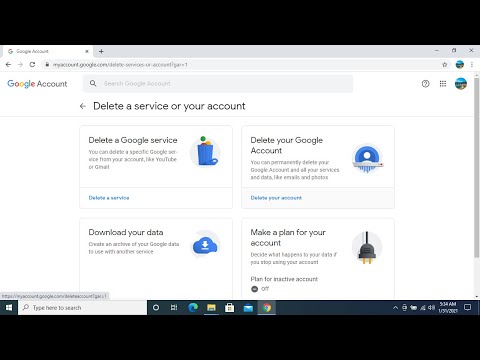Select the Google Account browser tab

click(x=48, y=51)
